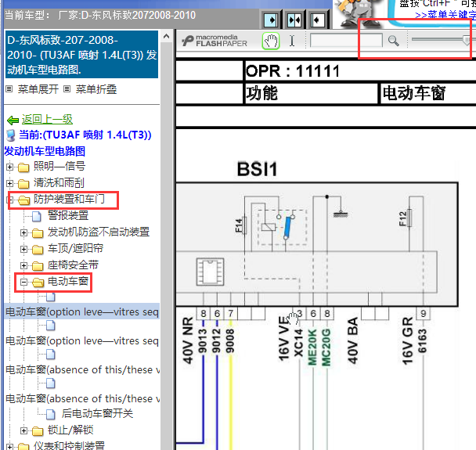Click the 锁止/解锁 folder icon
Screen dimensions: 476x450
[38, 431]
